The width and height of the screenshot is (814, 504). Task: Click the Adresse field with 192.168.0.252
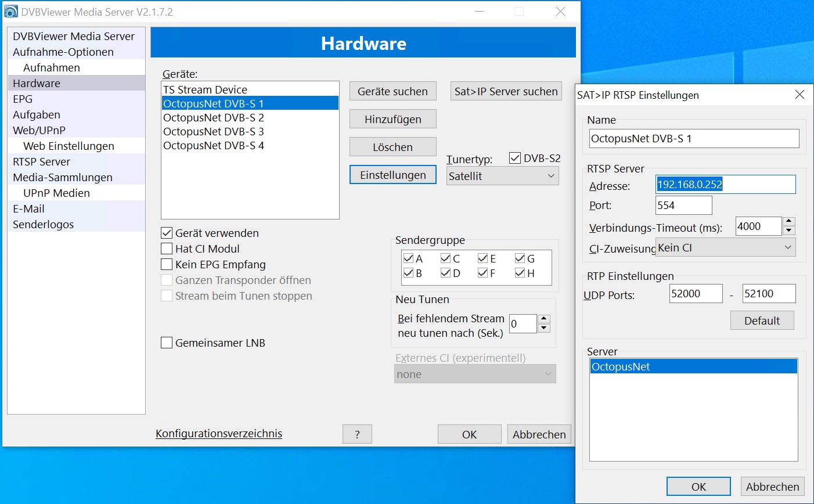pyautogui.click(x=726, y=185)
